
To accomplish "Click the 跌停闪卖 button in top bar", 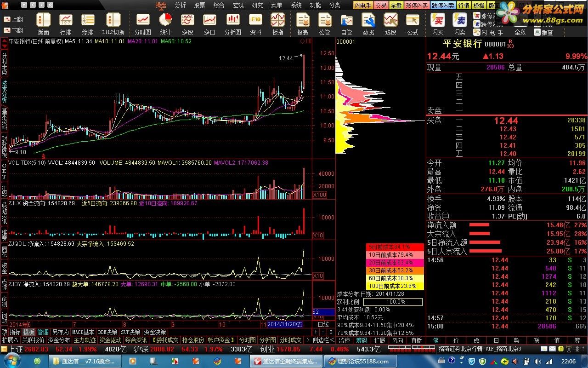I will pyautogui.click(x=444, y=6).
